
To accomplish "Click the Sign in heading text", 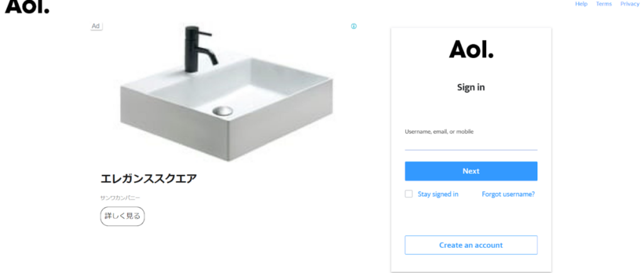I will [471, 87].
